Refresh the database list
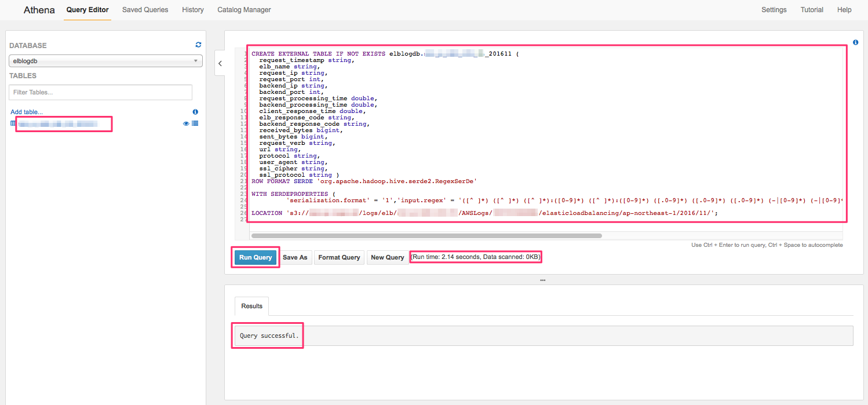 click(198, 44)
